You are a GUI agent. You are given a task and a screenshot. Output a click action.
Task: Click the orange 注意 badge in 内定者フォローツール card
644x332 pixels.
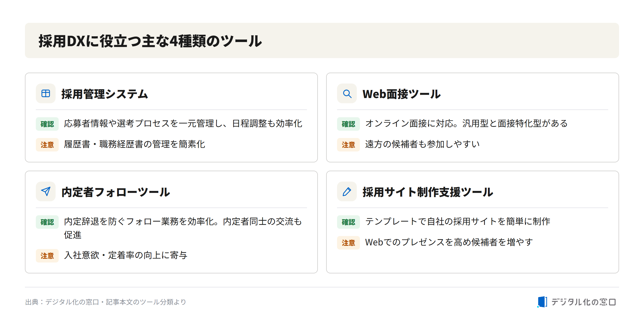47,256
